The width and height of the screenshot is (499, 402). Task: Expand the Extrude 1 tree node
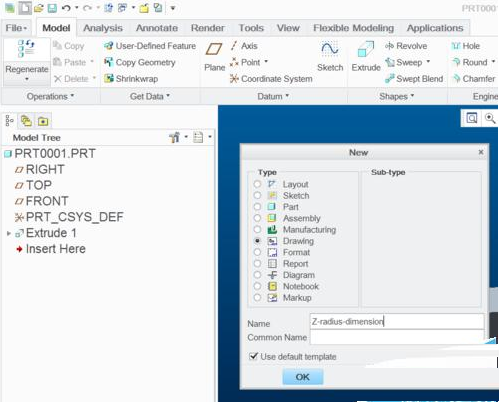point(9,233)
